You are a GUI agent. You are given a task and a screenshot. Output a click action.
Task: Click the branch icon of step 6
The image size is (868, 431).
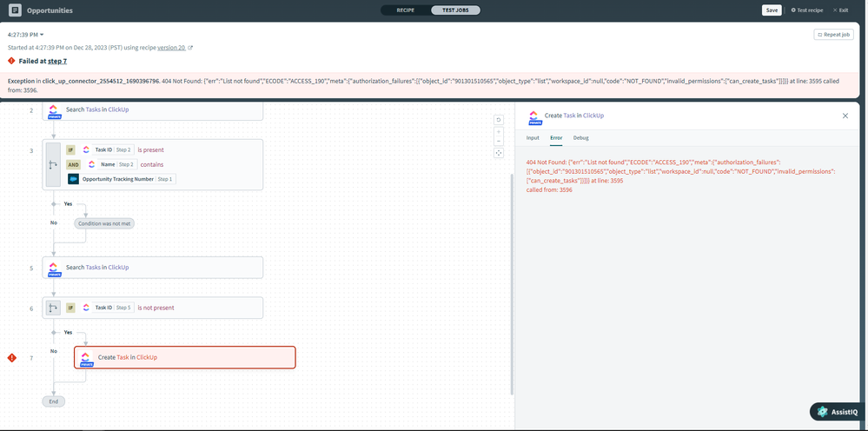[x=53, y=308]
